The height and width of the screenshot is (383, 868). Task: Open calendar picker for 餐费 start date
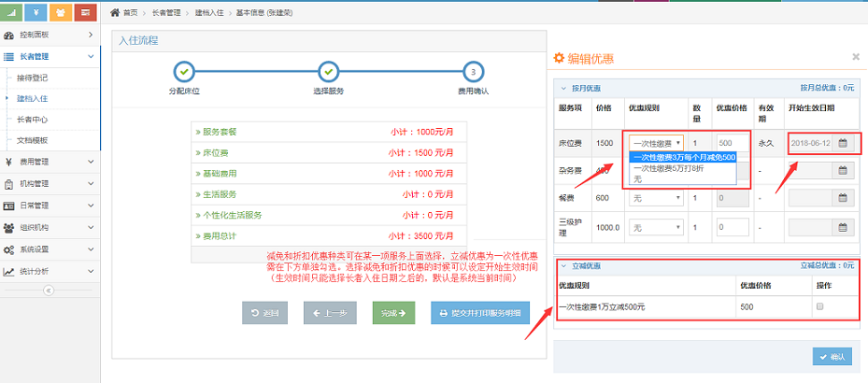(843, 198)
